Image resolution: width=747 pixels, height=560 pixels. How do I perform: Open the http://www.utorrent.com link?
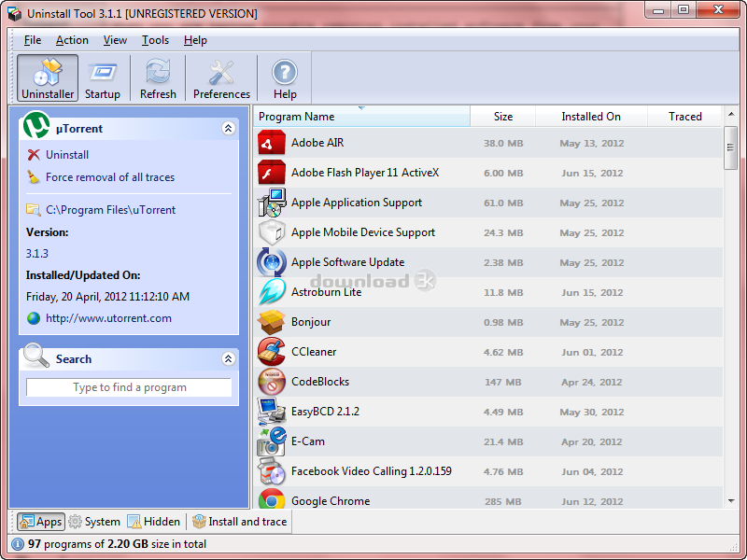pyautogui.click(x=108, y=318)
